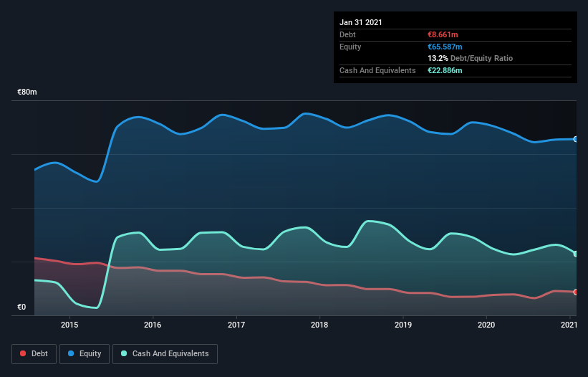Click the 2021 x-axis label
Viewport: 588px width, 377px height.
pos(569,325)
